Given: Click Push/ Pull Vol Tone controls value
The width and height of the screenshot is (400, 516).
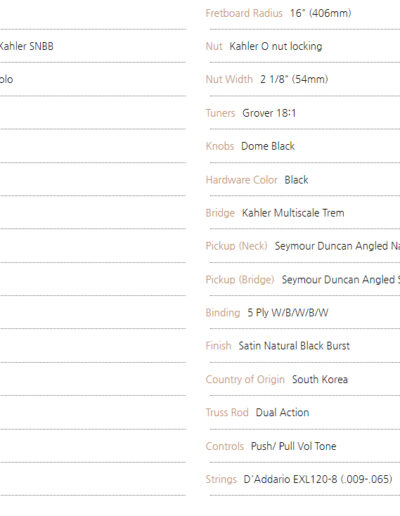Looking at the screenshot, I should (x=293, y=446).
